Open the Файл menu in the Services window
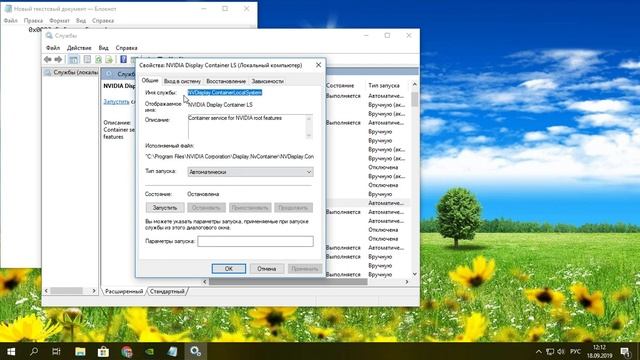 [53, 48]
